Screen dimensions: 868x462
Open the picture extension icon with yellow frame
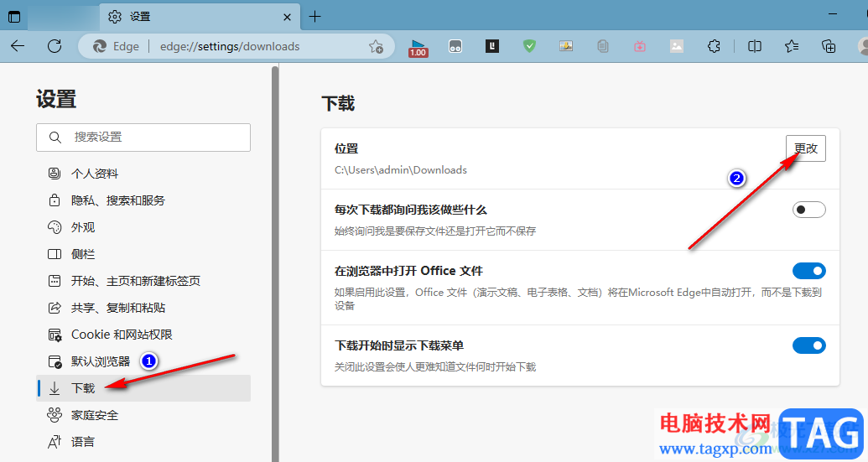point(566,46)
